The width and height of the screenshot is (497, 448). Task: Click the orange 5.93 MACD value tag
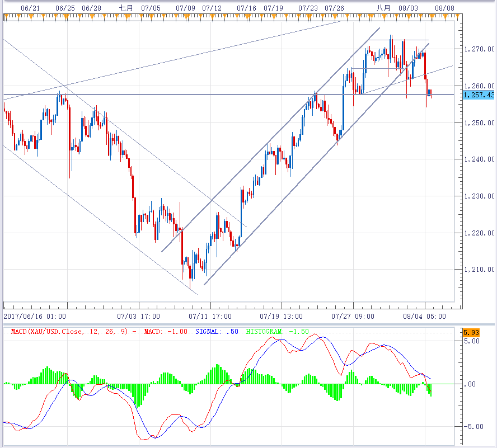click(471, 332)
